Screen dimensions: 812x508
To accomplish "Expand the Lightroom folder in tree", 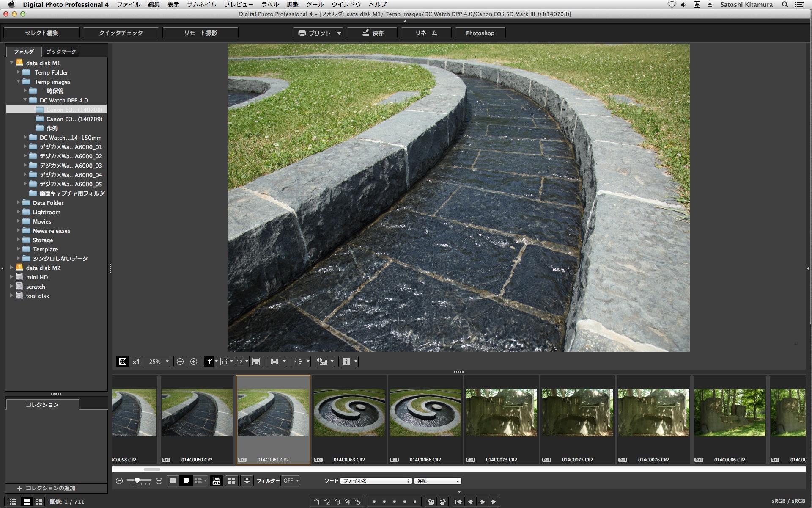I will (x=19, y=212).
